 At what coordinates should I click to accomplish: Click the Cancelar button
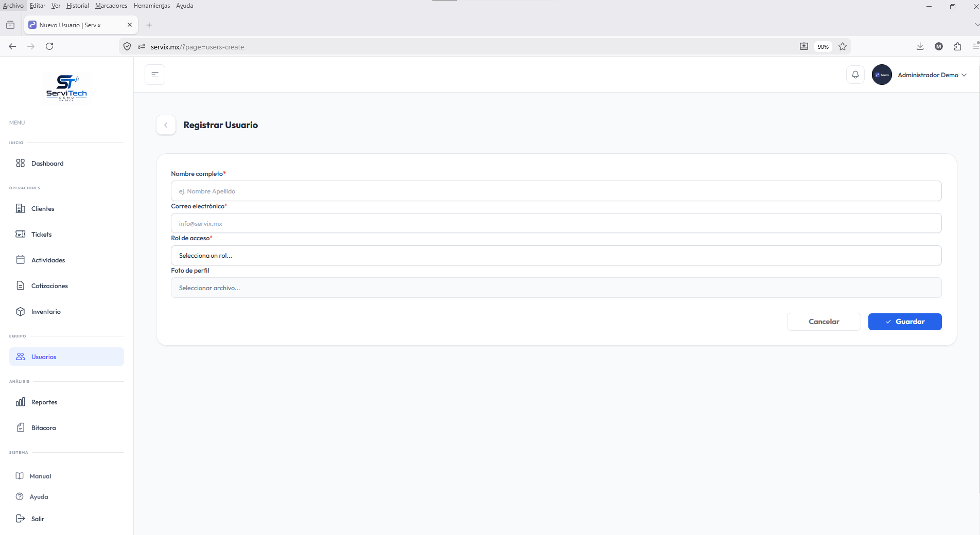[x=824, y=322]
